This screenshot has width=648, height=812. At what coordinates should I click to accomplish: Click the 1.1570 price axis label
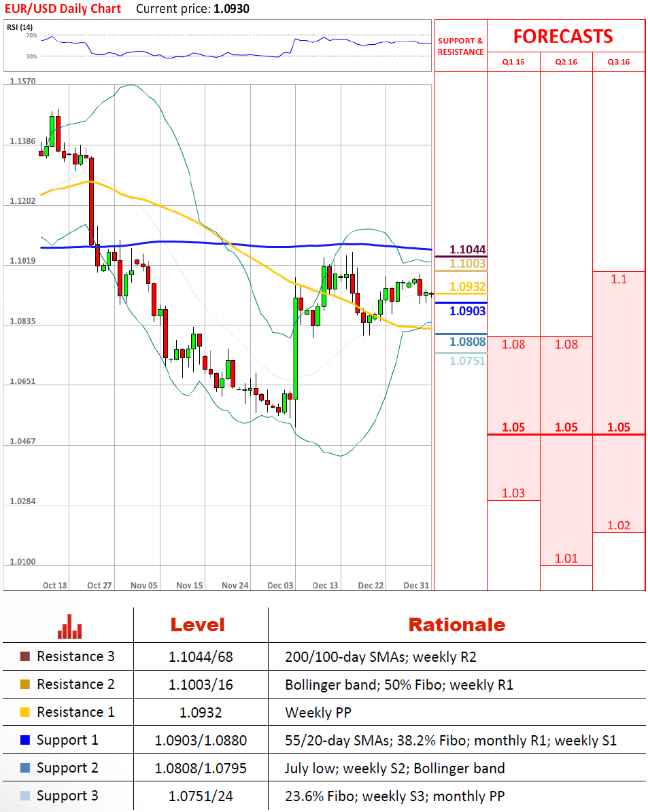click(x=23, y=82)
